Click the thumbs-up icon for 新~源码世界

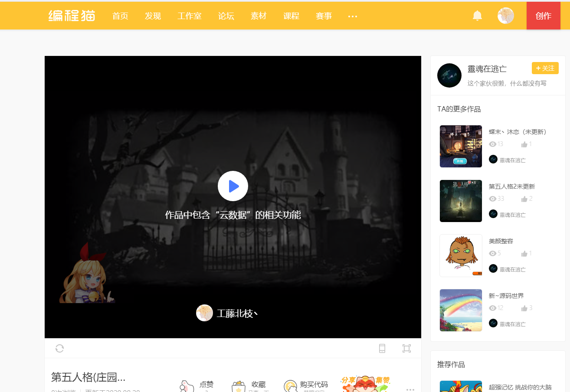[x=524, y=308]
